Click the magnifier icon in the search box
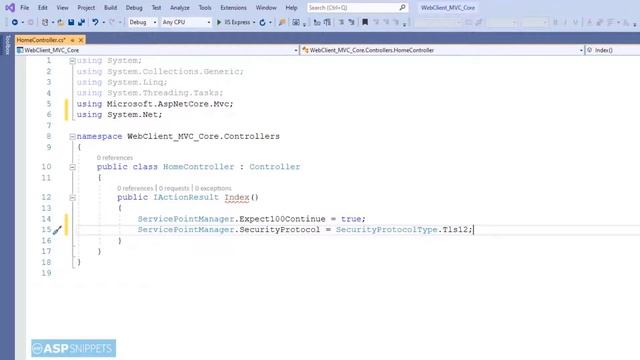This screenshot has height=360, width=640. coord(402,7)
